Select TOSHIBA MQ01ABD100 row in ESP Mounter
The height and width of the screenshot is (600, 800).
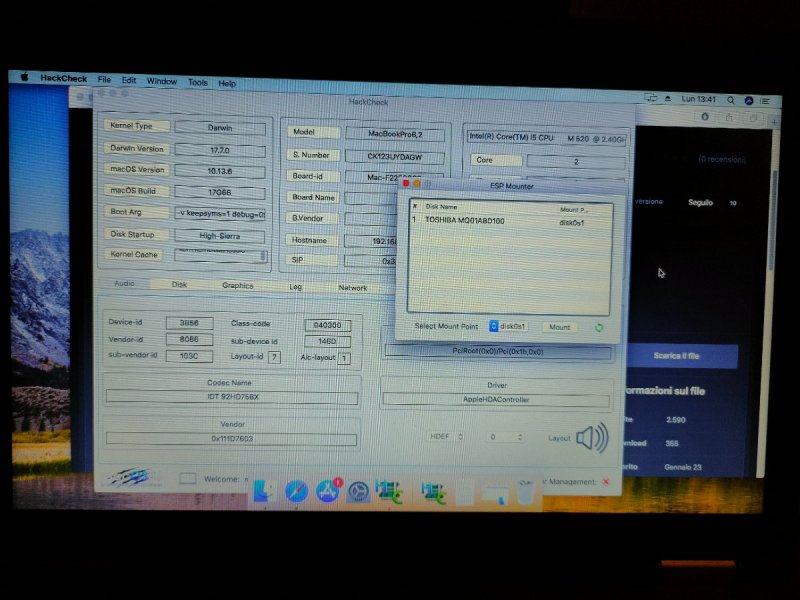[x=510, y=221]
